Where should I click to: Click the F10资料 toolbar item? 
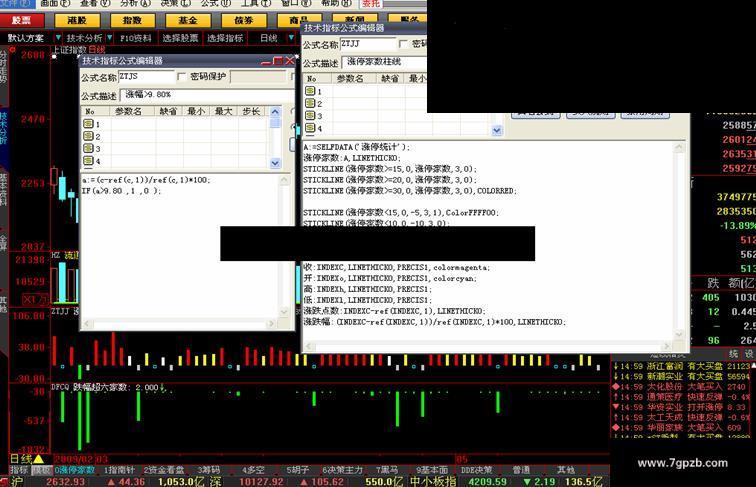pos(135,38)
